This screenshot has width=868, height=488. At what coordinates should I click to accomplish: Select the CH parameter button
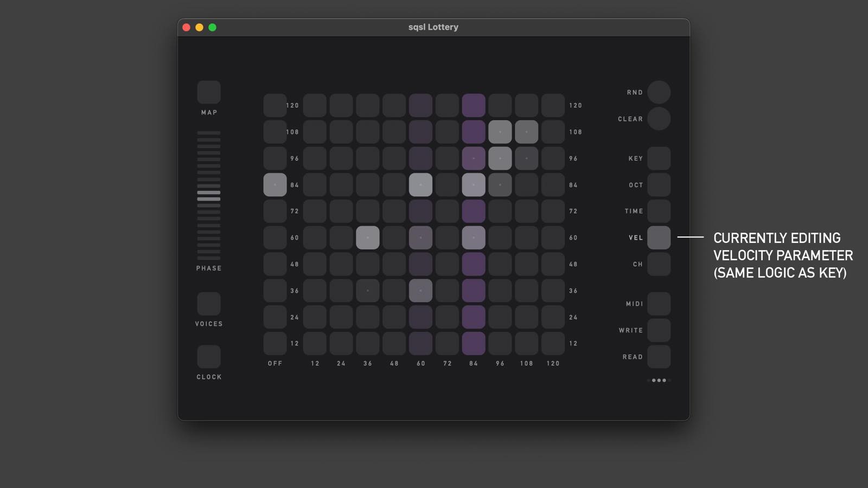tap(659, 264)
